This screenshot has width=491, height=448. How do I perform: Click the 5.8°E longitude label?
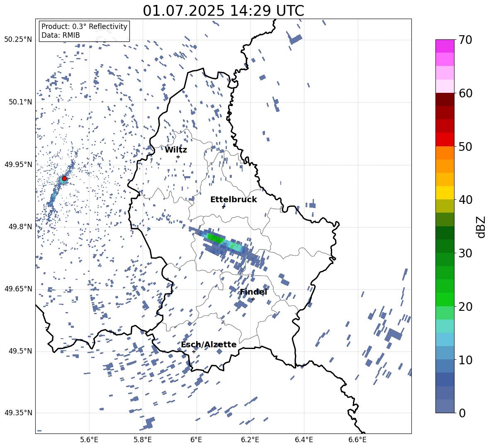(x=143, y=440)
